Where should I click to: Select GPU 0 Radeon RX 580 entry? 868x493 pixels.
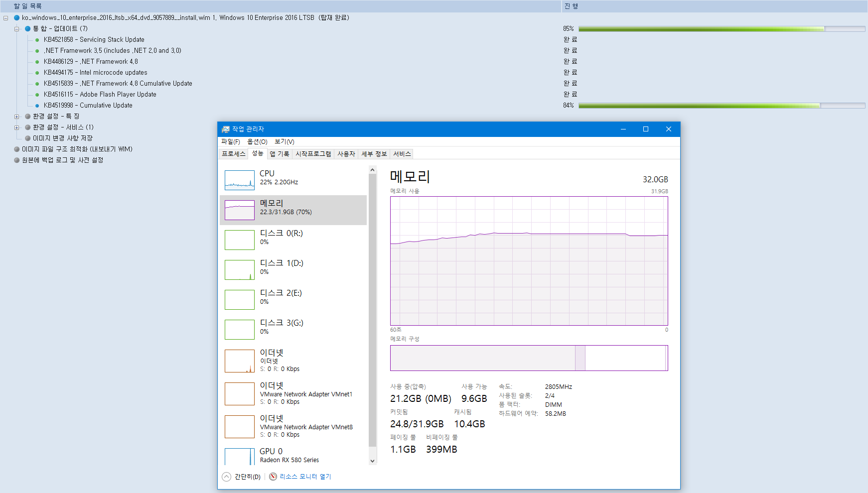pos(293,455)
